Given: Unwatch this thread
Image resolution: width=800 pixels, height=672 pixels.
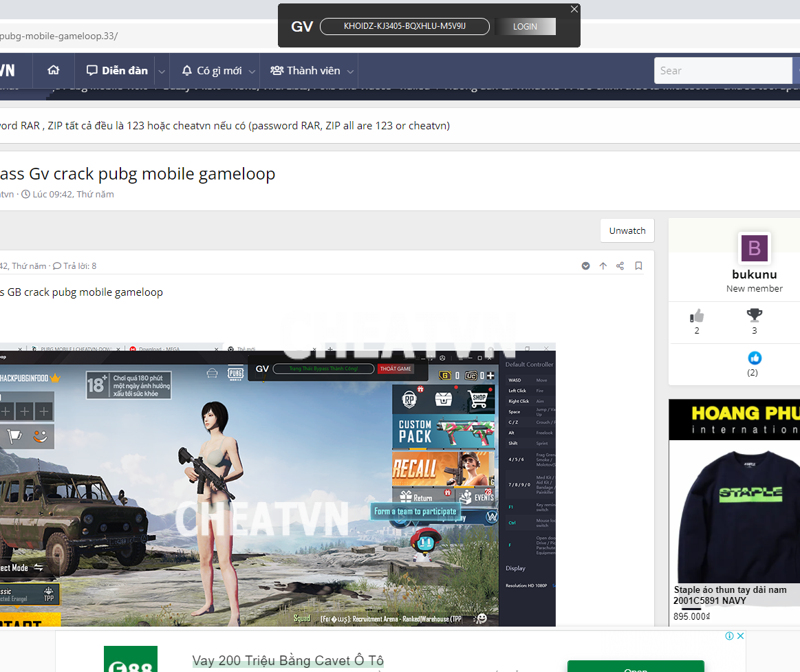Looking at the screenshot, I should pos(627,231).
